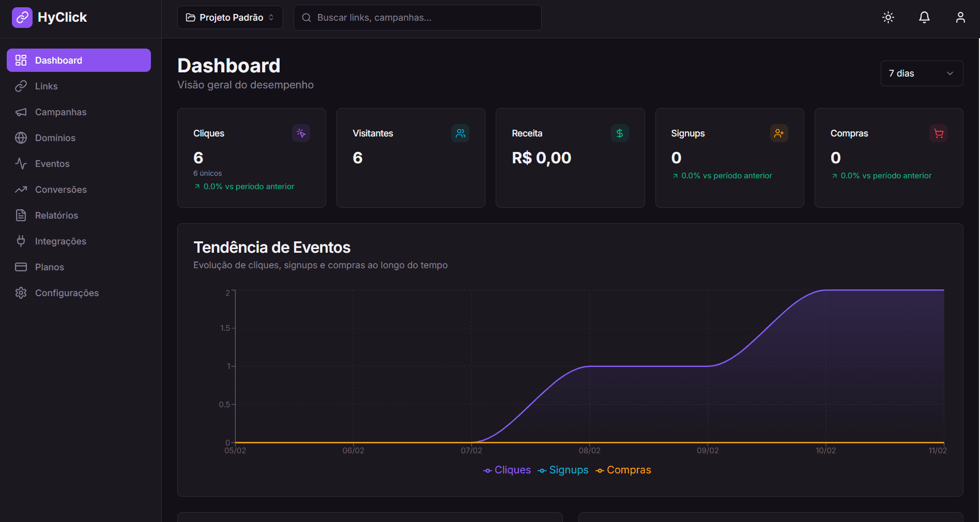This screenshot has height=522, width=980.
Task: Open Relatórios via its document icon
Action: (21, 215)
